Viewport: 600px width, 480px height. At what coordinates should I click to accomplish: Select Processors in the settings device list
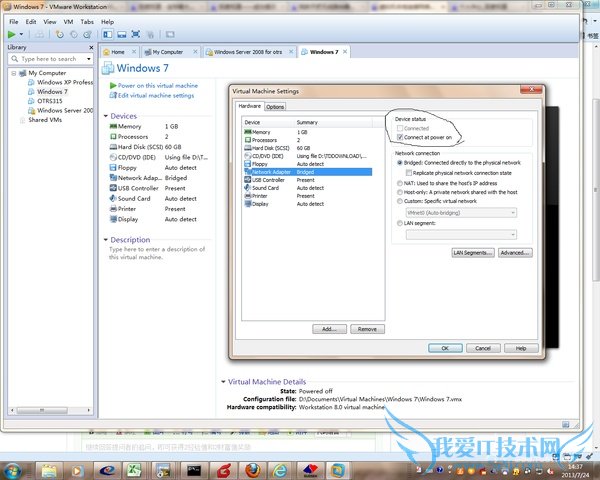click(308, 140)
